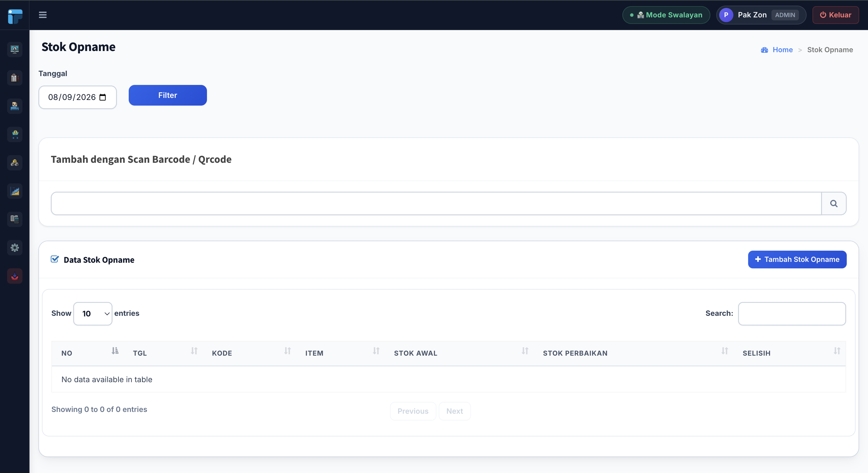Expand the Show entries dropdown
Viewport: 868px width, 473px height.
point(93,313)
